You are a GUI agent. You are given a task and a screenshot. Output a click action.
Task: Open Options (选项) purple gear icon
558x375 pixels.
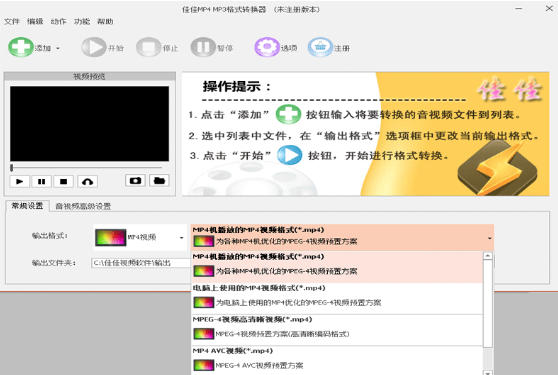click(x=267, y=47)
